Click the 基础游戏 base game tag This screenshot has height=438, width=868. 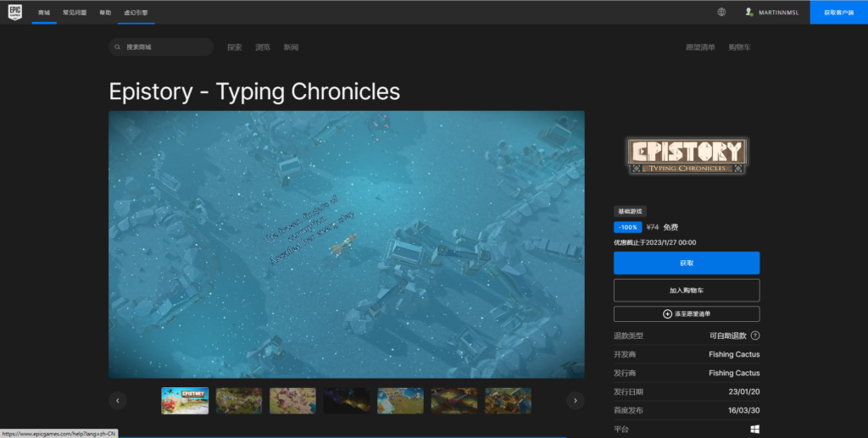[630, 211]
